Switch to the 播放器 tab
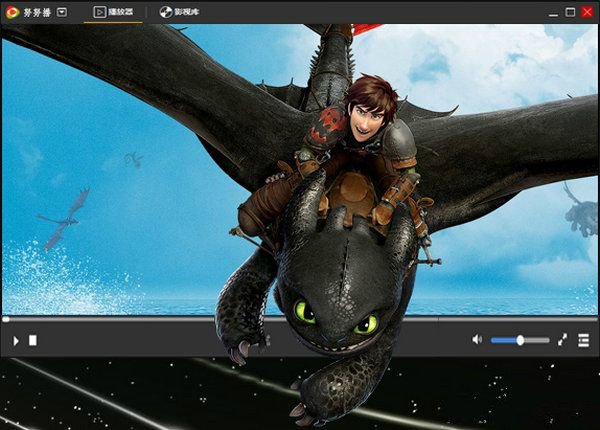600x430 pixels. tap(122, 12)
